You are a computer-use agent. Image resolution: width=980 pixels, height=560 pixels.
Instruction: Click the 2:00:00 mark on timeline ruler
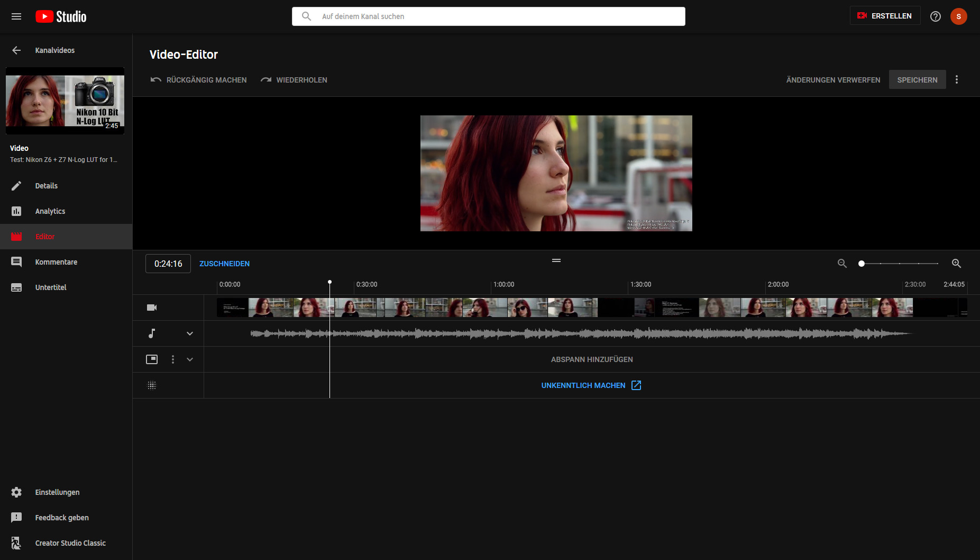pyautogui.click(x=778, y=284)
